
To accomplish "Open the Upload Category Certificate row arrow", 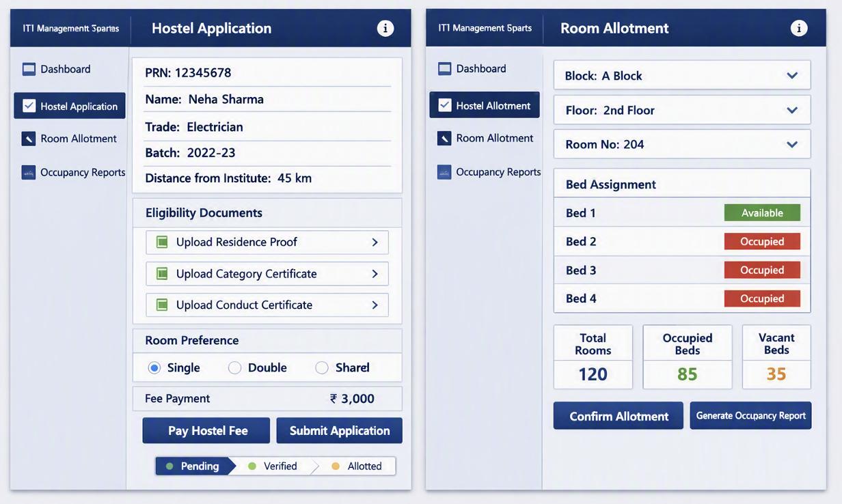I will (x=375, y=274).
